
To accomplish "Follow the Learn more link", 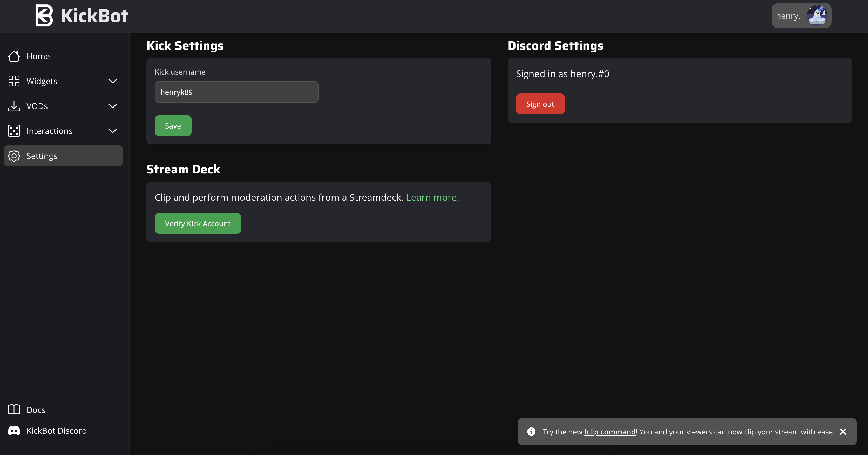I will pos(431,197).
